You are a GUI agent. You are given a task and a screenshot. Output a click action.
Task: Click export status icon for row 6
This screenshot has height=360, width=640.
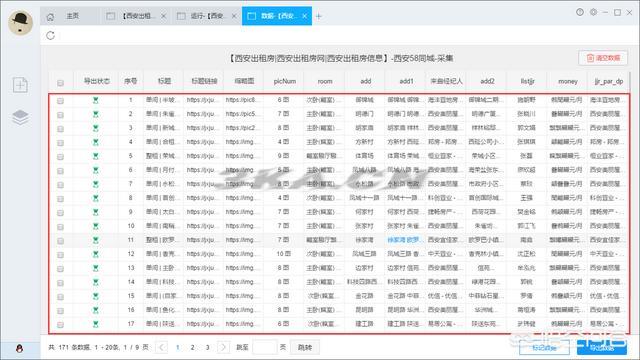click(96, 170)
